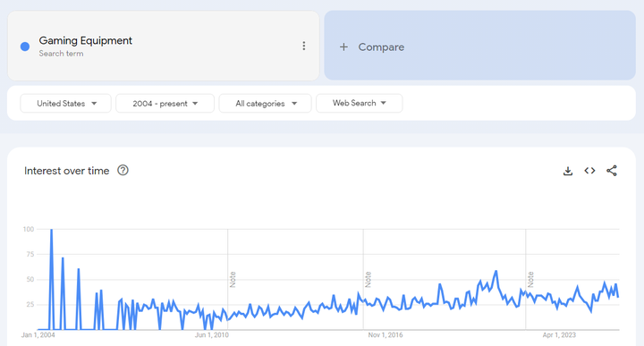Select the 100 peak point on chart
The height and width of the screenshot is (346, 644).
[x=51, y=230]
